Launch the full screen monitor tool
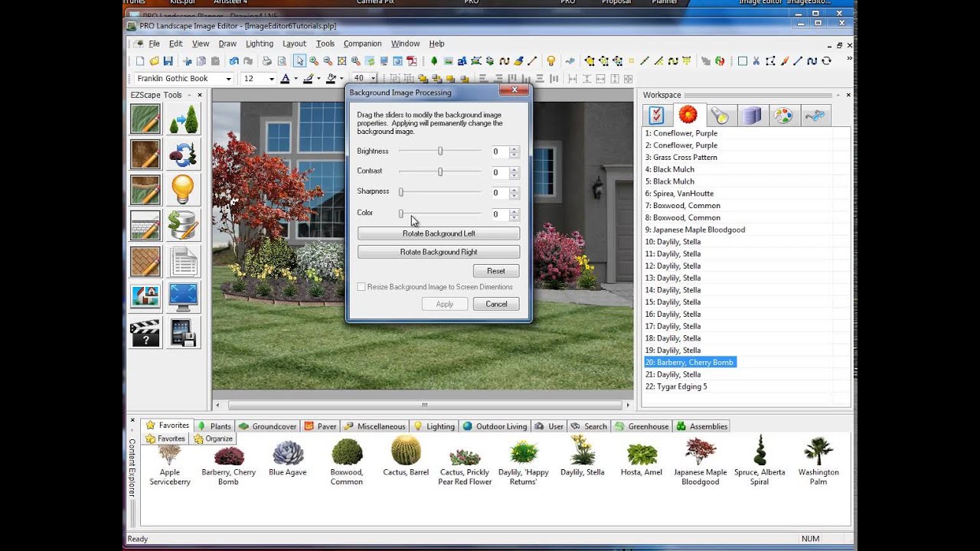This screenshot has width=980, height=551. pos(184,297)
